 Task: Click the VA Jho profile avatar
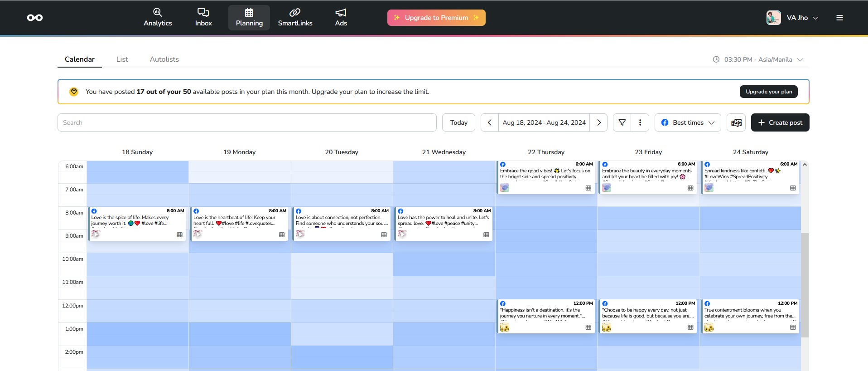point(774,18)
